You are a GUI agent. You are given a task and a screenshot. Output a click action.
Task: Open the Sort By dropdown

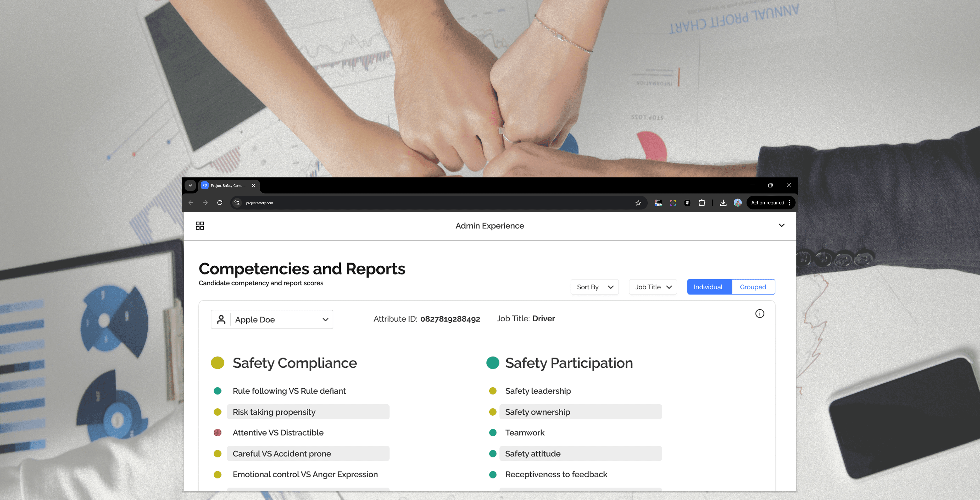(594, 287)
